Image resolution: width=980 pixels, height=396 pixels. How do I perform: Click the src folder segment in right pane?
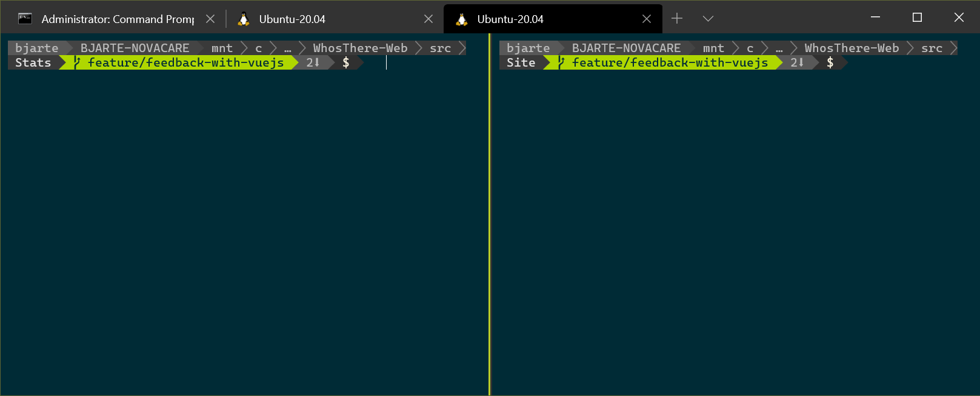coord(932,48)
